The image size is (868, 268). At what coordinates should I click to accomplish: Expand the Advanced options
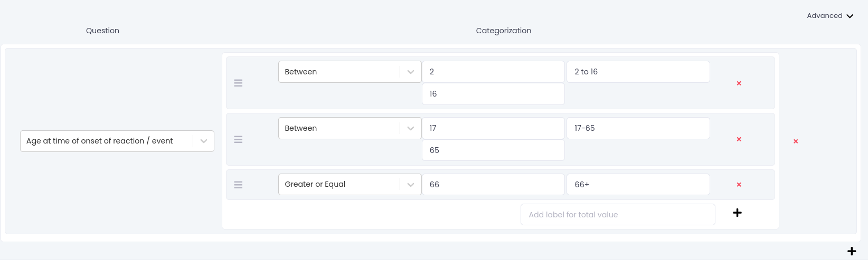coord(829,16)
